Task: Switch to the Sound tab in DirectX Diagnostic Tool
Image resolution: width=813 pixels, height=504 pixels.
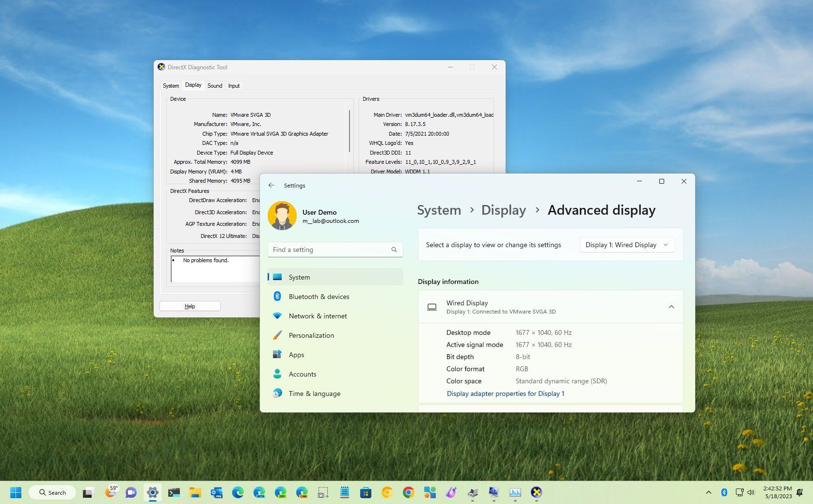Action: point(215,85)
